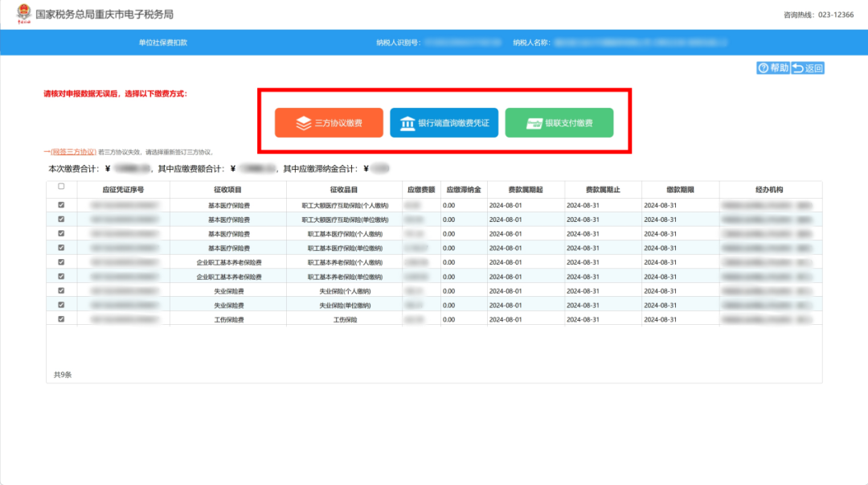Click the 国家税务总局重庆市电子税务局 title text
The image size is (868, 485).
pos(104,14)
